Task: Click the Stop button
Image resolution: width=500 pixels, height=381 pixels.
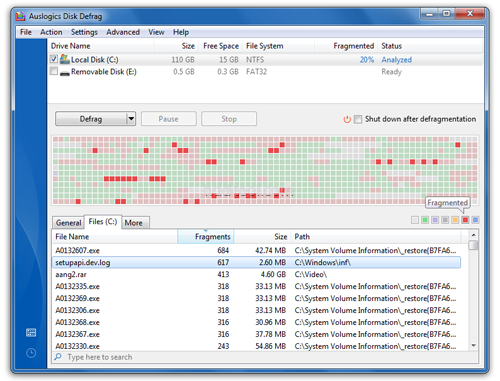Action: (x=229, y=119)
